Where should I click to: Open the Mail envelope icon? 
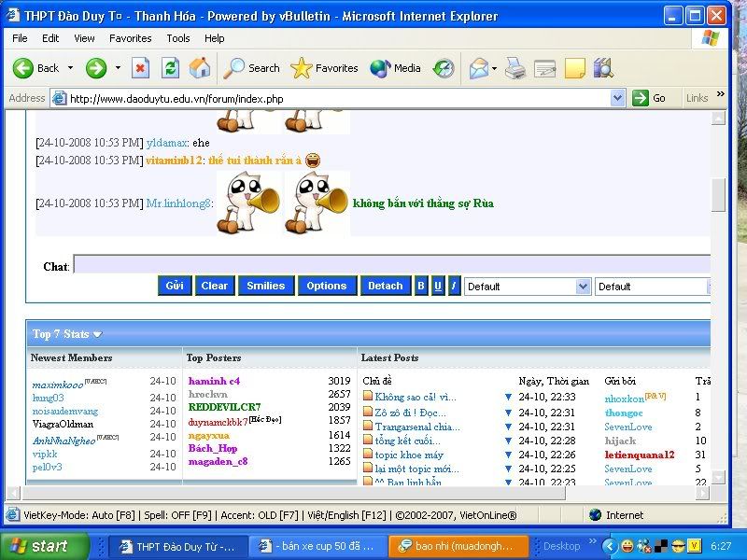(x=478, y=68)
